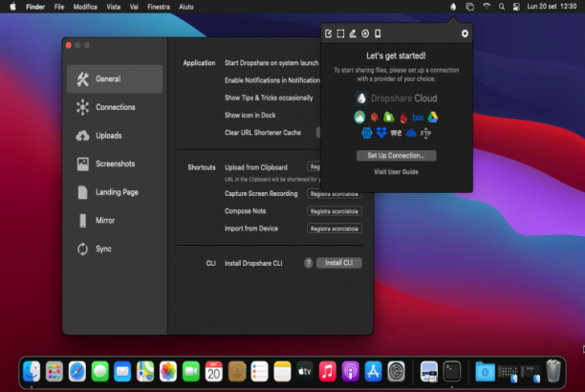Choose the OneDrive blue cloud provider icon
This screenshot has height=392, width=585.
pos(411,133)
